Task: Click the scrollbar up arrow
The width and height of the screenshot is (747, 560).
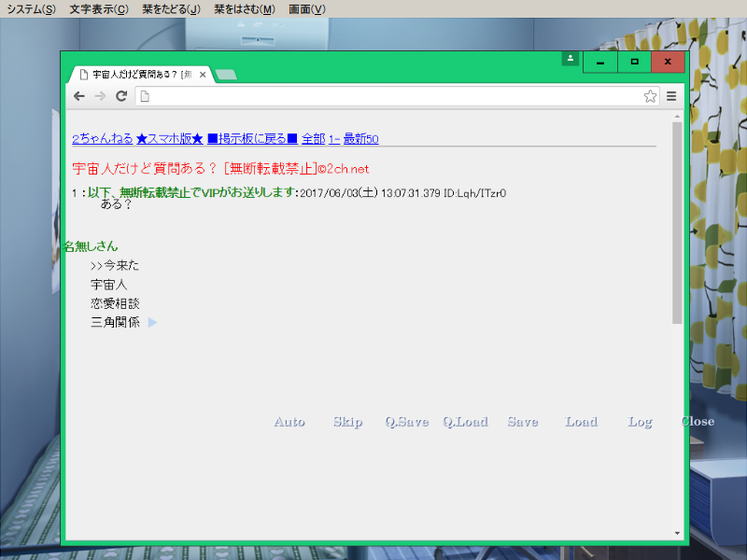Action: [677, 116]
